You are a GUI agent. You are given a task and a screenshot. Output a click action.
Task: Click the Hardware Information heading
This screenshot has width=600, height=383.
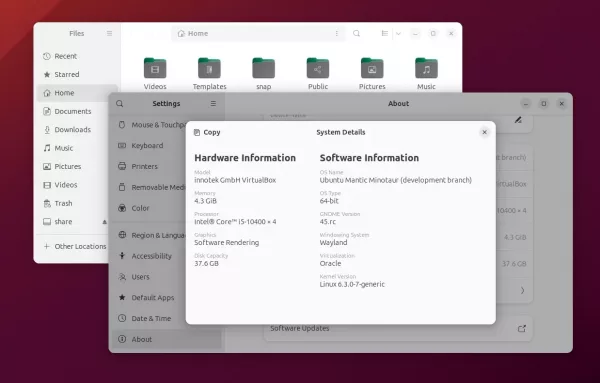point(245,158)
